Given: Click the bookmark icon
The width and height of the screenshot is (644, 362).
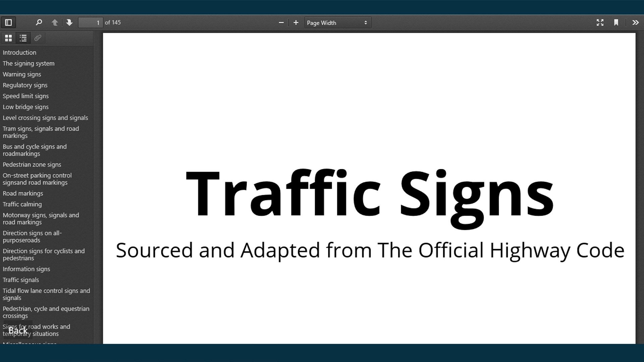Looking at the screenshot, I should [x=616, y=22].
